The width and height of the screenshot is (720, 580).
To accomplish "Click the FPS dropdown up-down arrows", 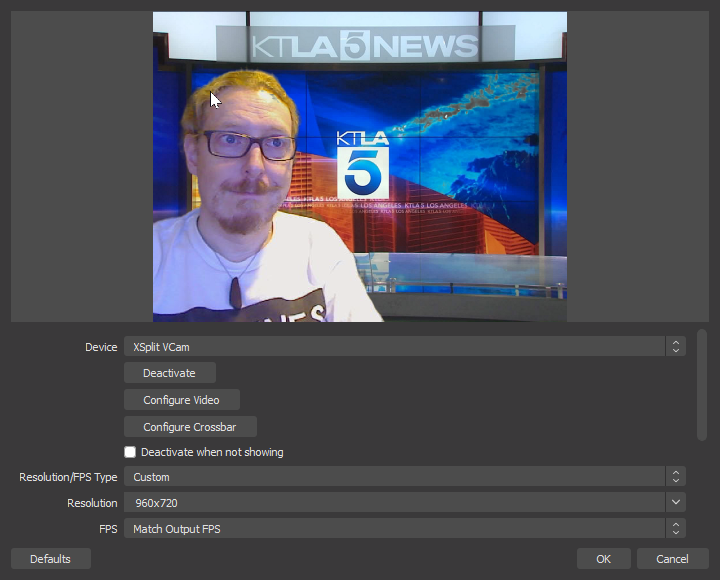I will pyautogui.click(x=675, y=529).
